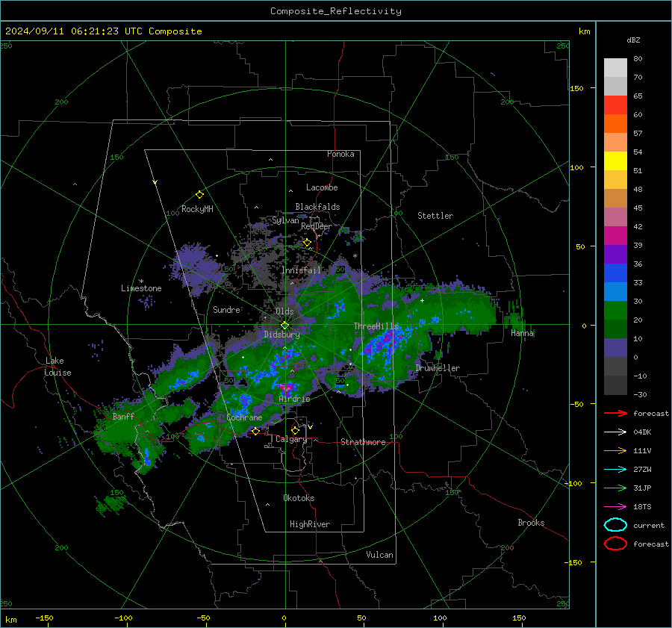The image size is (672, 628).
Task: Click the RockyMH label
Action: click(x=197, y=209)
